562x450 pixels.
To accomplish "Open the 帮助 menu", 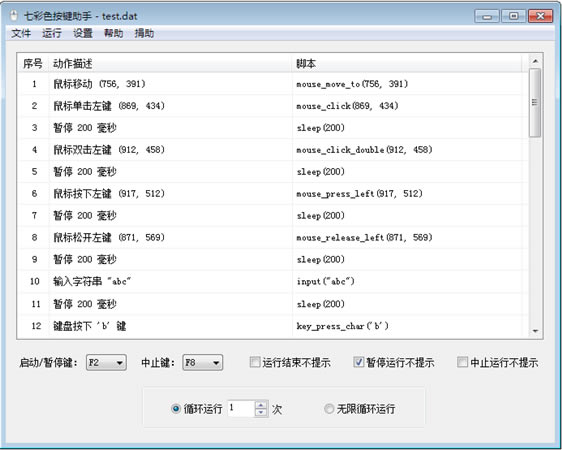I will 113,33.
